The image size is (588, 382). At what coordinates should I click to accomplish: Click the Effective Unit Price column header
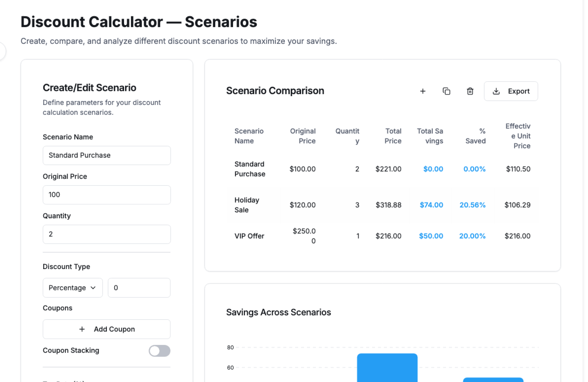point(518,136)
